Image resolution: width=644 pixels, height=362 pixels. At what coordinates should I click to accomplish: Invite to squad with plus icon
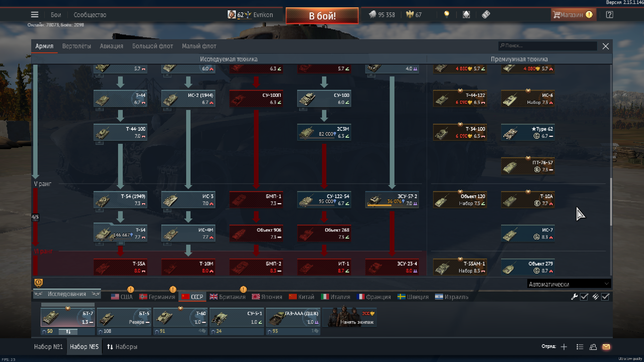[564, 347]
